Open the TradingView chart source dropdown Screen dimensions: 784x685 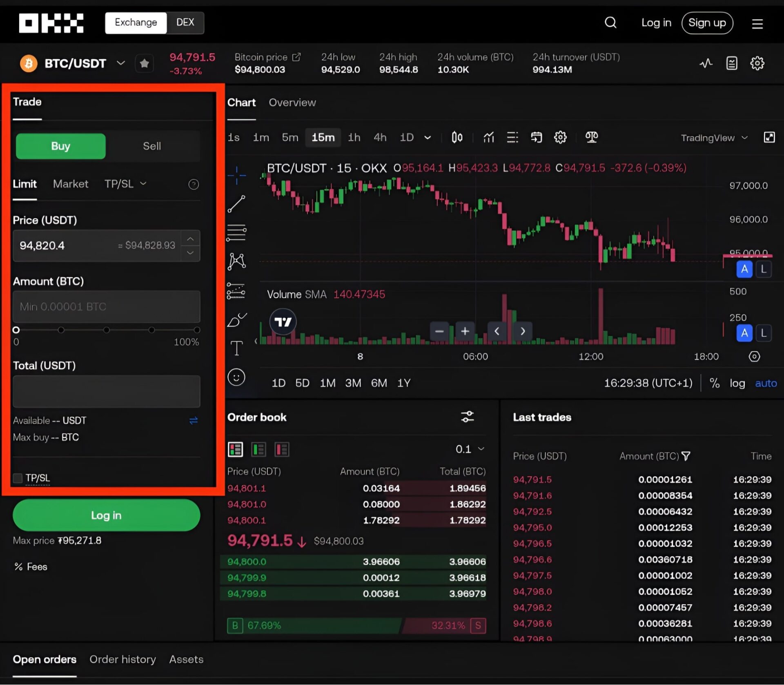point(714,138)
